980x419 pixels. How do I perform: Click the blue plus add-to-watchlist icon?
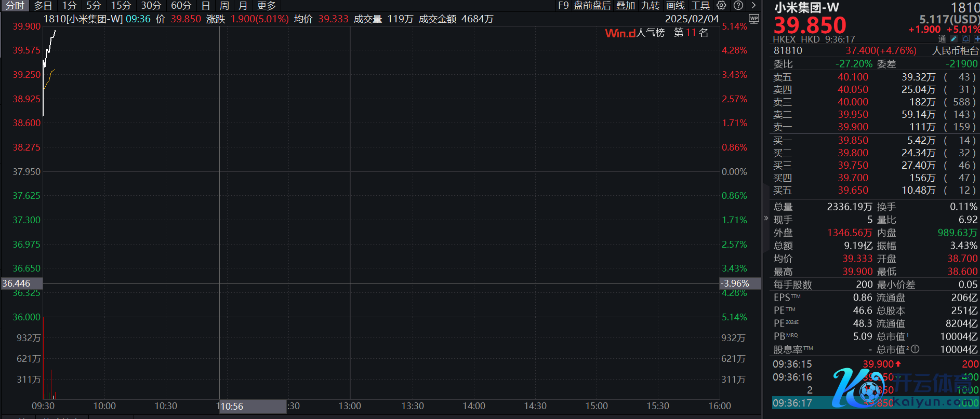pyautogui.click(x=976, y=39)
